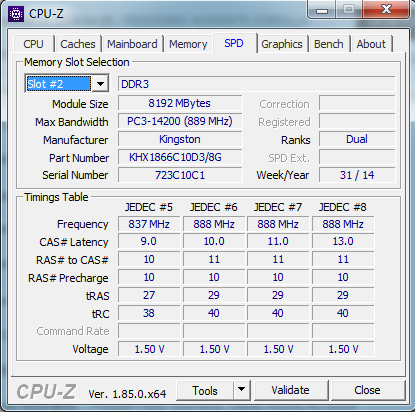Click the JEDEC #5 tRAS value 27
The width and height of the screenshot is (415, 412).
[x=149, y=295]
